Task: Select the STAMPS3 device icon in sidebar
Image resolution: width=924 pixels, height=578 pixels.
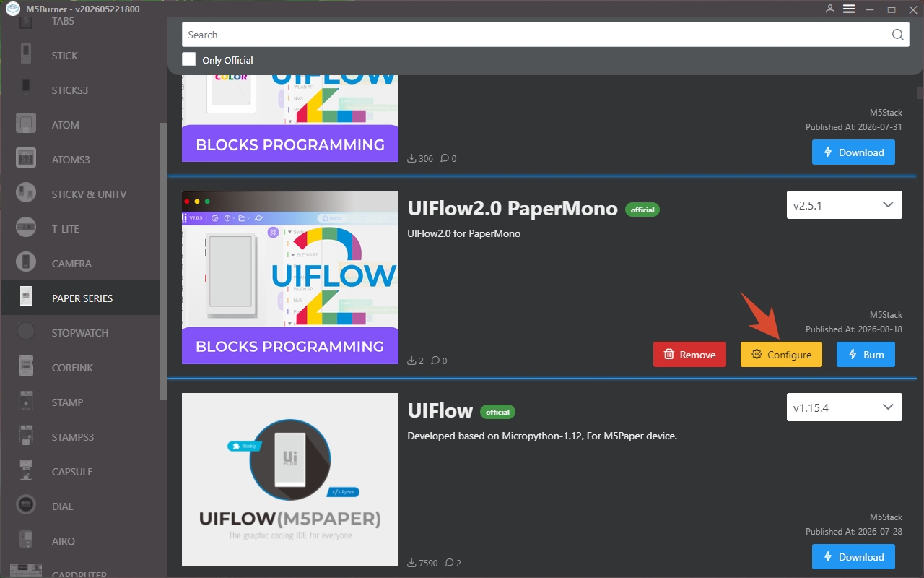Action: [26, 436]
